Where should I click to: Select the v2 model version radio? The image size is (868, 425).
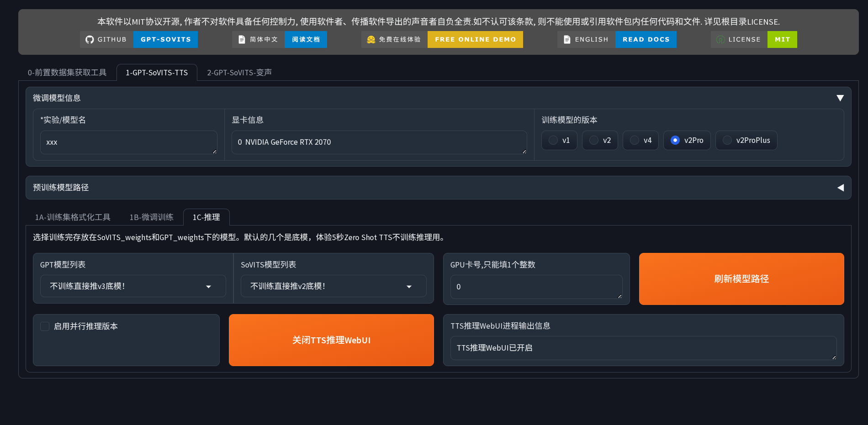(x=600, y=140)
